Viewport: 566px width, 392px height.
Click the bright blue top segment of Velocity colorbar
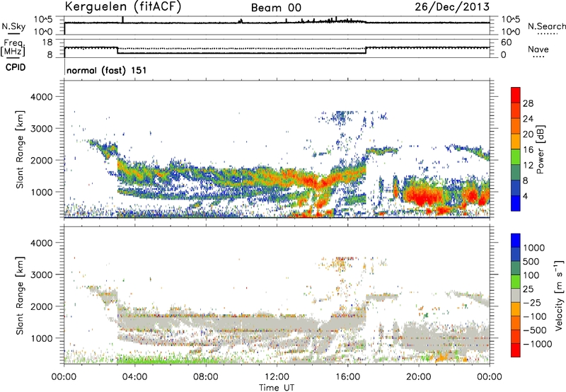516,241
